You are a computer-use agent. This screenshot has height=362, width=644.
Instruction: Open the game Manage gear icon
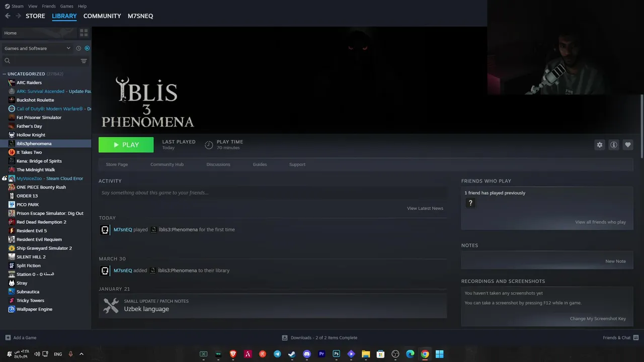point(600,145)
